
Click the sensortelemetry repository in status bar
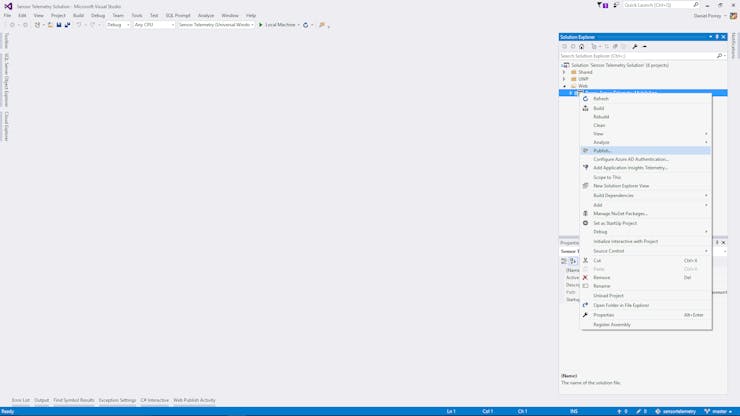tap(675, 411)
